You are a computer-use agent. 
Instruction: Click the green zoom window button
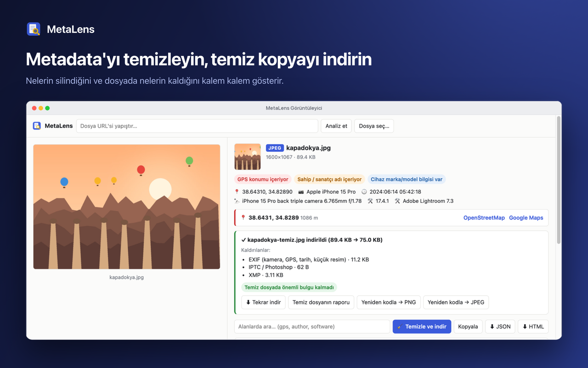coord(47,108)
